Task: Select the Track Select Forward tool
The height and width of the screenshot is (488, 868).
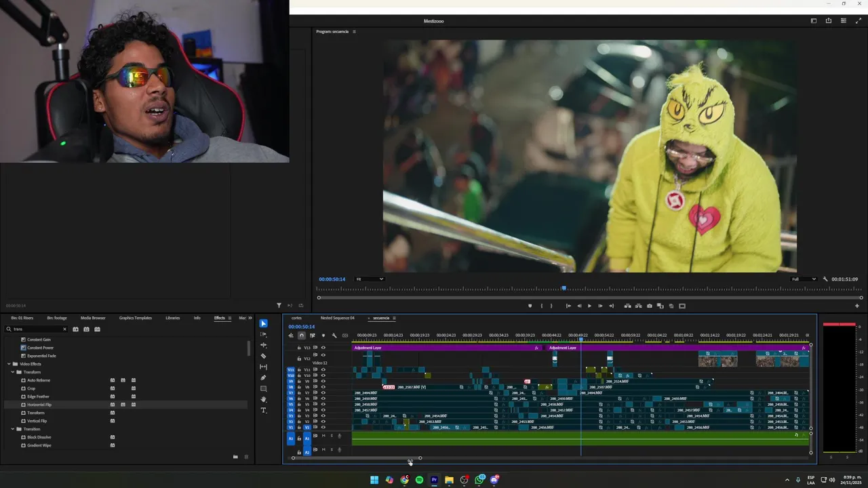Action: point(263,334)
